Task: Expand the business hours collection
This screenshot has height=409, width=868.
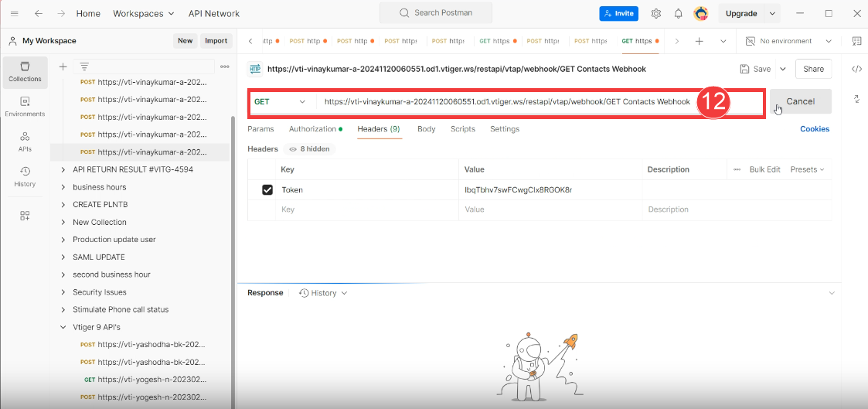Action: tap(63, 187)
